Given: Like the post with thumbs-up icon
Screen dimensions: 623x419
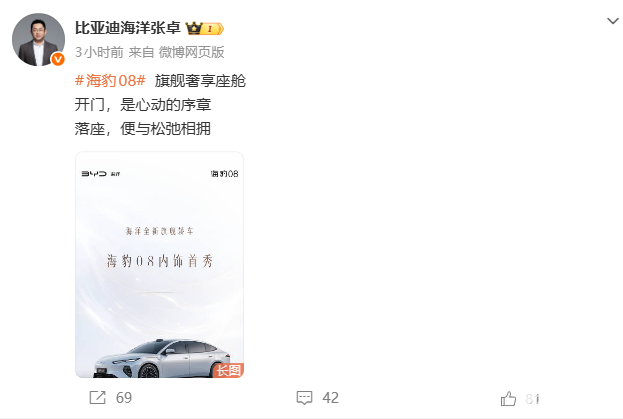Looking at the screenshot, I should [x=508, y=398].
